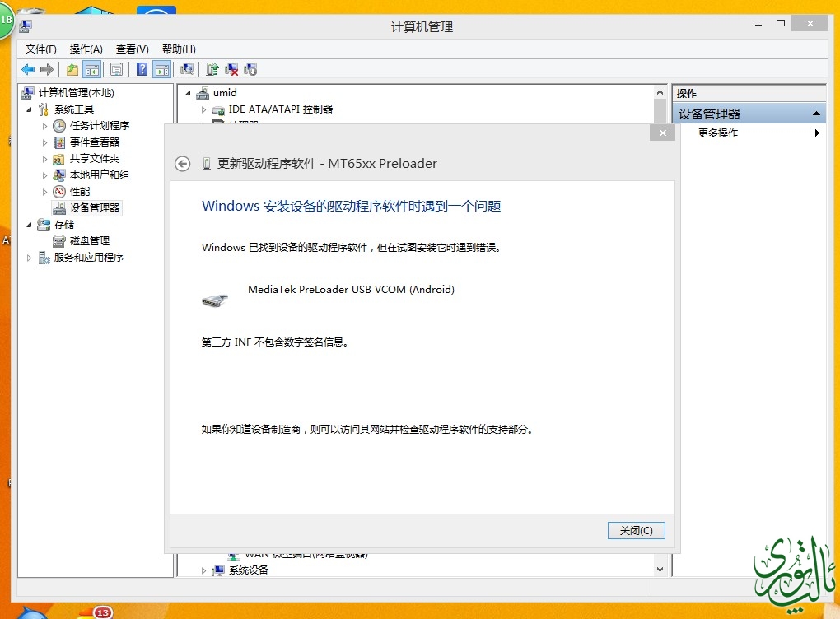Collapse the umid device root arrow
The width and height of the screenshot is (840, 619).
188,94
